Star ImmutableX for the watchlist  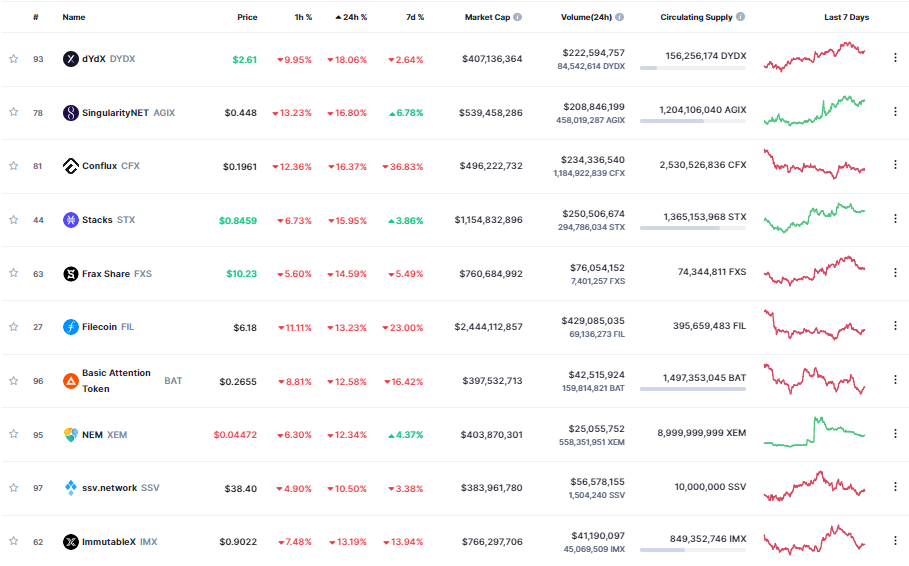pos(13,541)
